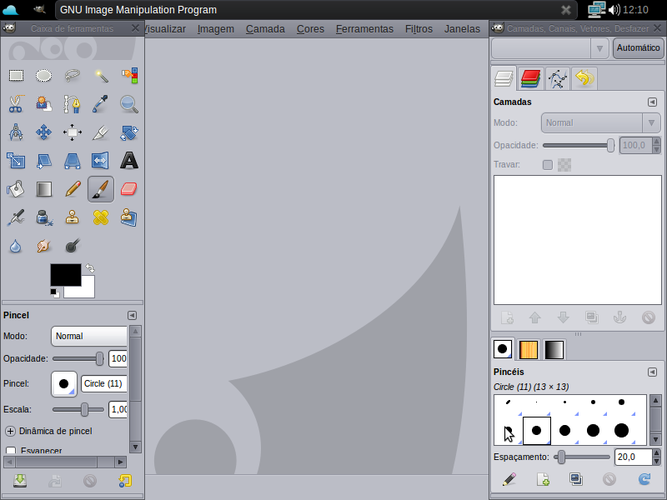Select the Zoom magnifier tool

(x=129, y=104)
